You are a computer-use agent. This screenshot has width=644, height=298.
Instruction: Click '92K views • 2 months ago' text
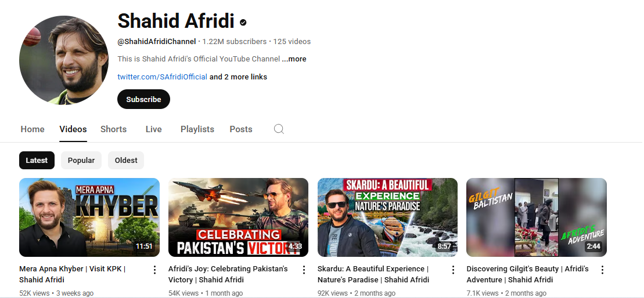(x=357, y=293)
